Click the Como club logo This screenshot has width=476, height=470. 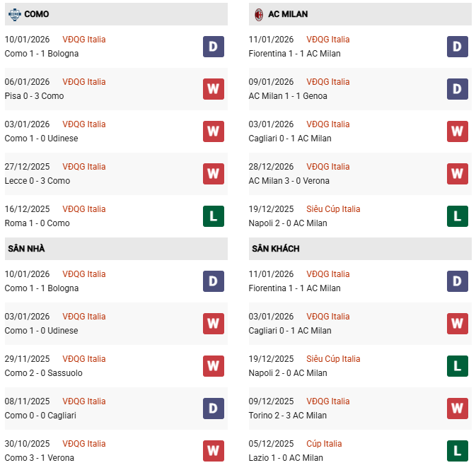14,14
